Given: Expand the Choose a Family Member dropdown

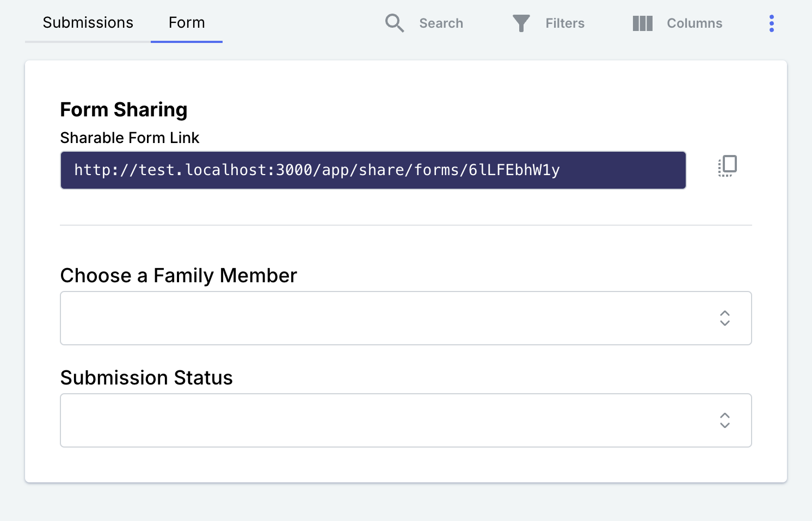Looking at the screenshot, I should [x=406, y=318].
